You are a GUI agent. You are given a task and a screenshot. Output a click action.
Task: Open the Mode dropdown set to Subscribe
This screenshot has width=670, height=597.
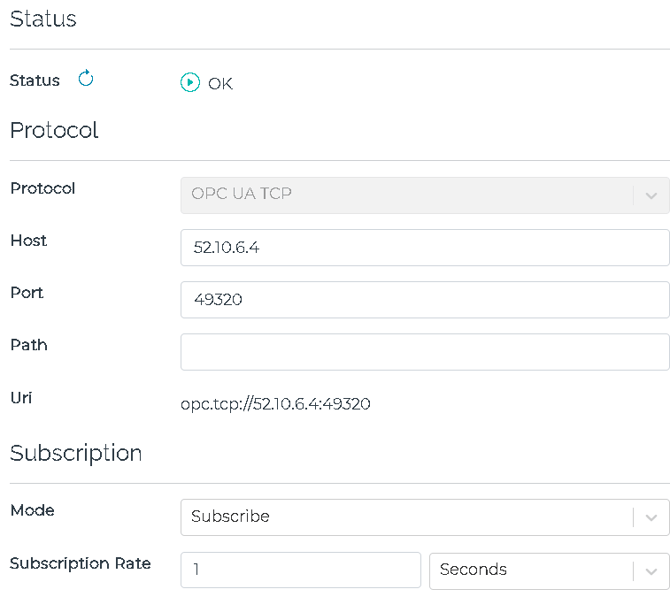pyautogui.click(x=405, y=517)
